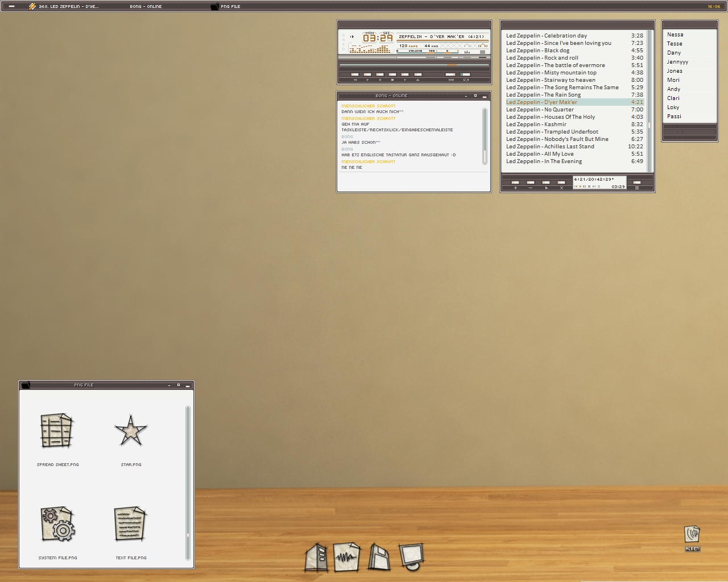The height and width of the screenshot is (582, 728).
Task: Toggle the equalizer icon in Winamp display
Action: 467,52
